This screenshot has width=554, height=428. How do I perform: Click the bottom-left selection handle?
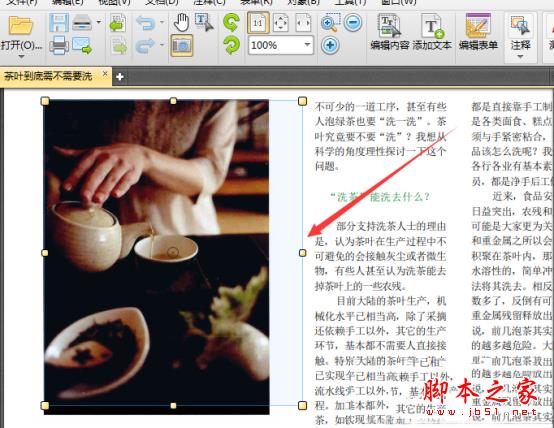point(45,405)
